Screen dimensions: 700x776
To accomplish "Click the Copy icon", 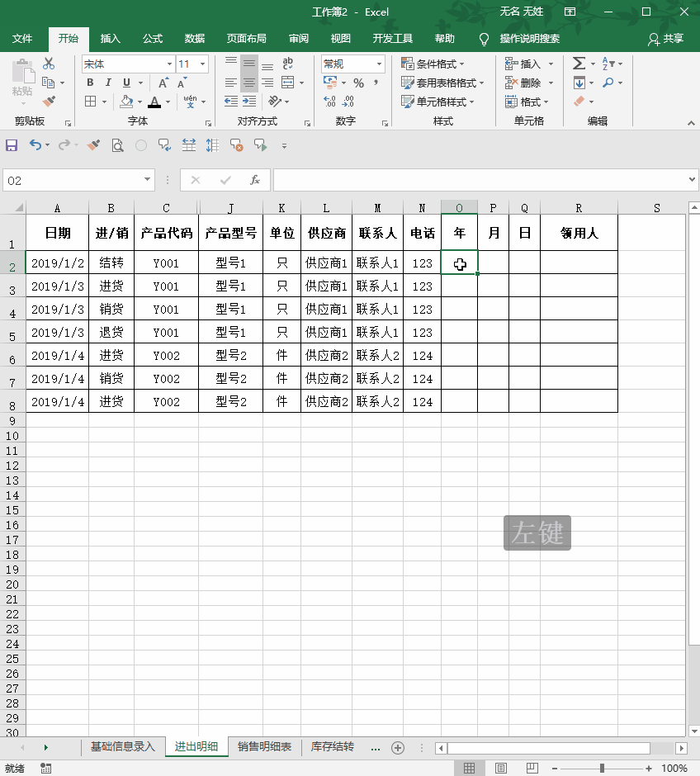I will 49,83.
